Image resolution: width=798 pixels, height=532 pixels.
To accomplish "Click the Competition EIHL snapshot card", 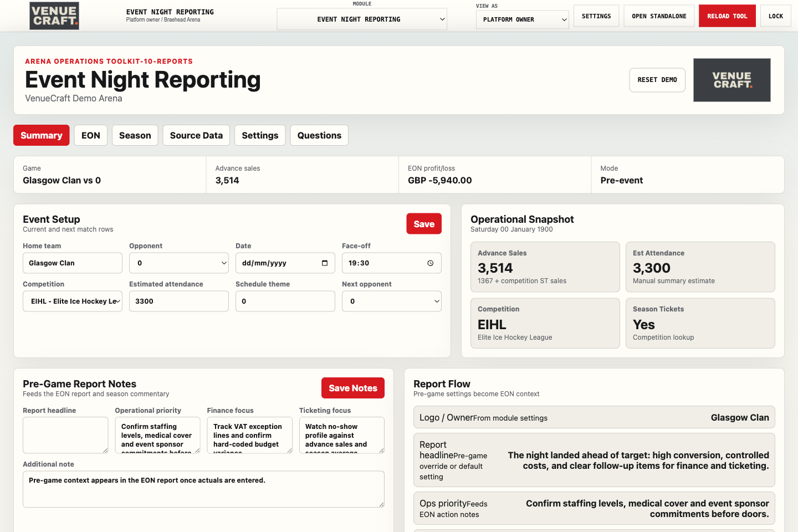I will point(545,323).
